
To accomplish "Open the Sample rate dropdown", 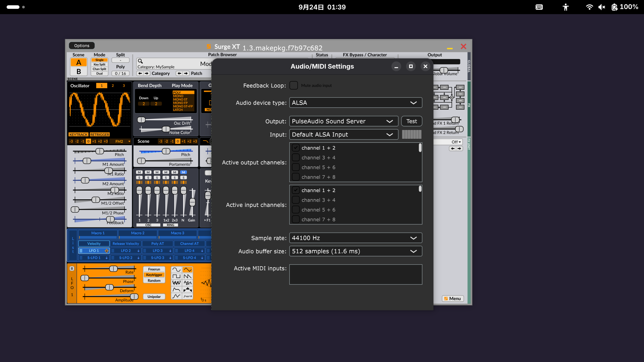I will pyautogui.click(x=355, y=238).
